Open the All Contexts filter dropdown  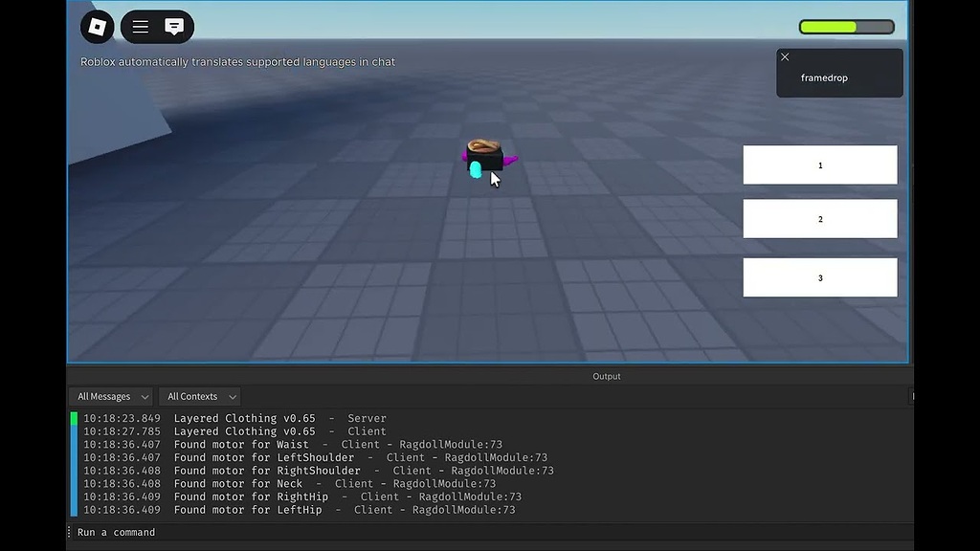pyautogui.click(x=198, y=396)
